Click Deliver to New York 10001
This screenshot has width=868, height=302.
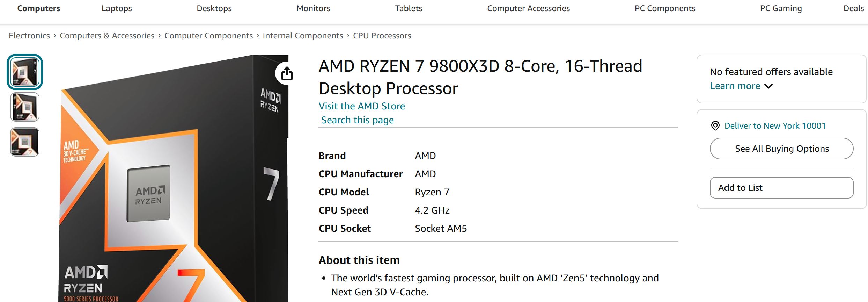click(x=775, y=126)
